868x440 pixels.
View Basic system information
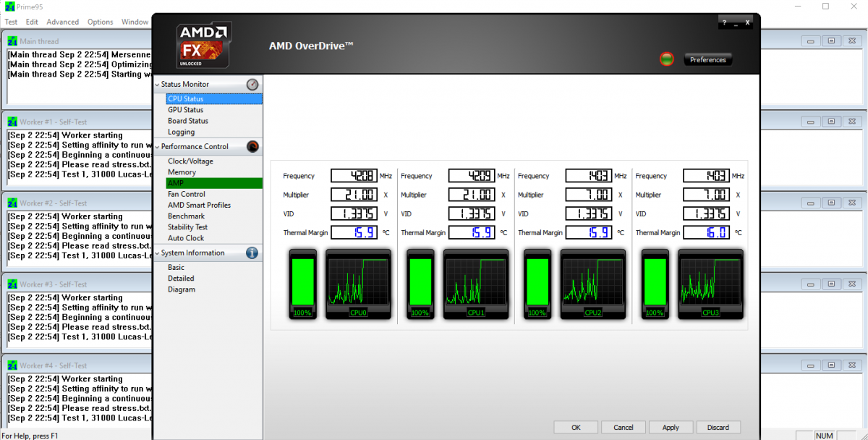pos(176,268)
